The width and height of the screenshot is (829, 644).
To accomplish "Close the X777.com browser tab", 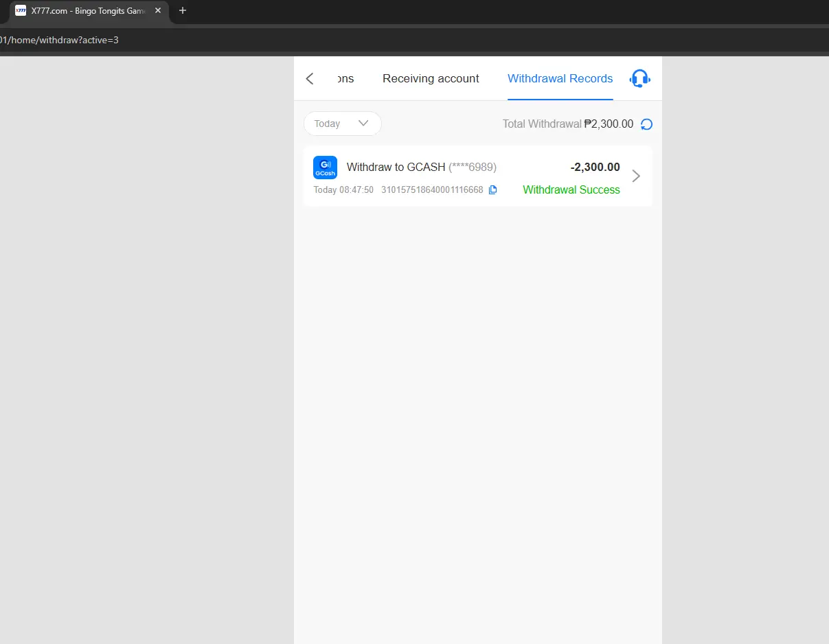I will point(158,11).
